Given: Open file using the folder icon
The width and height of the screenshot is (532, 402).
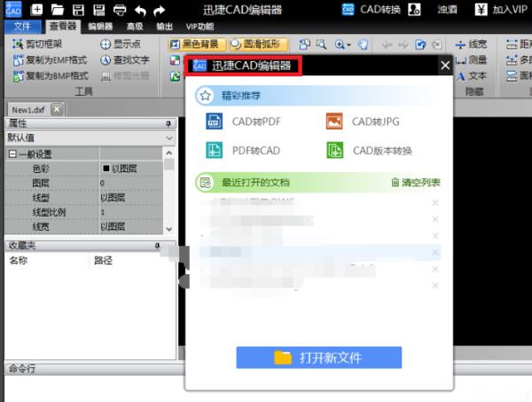Looking at the screenshot, I should (58, 10).
